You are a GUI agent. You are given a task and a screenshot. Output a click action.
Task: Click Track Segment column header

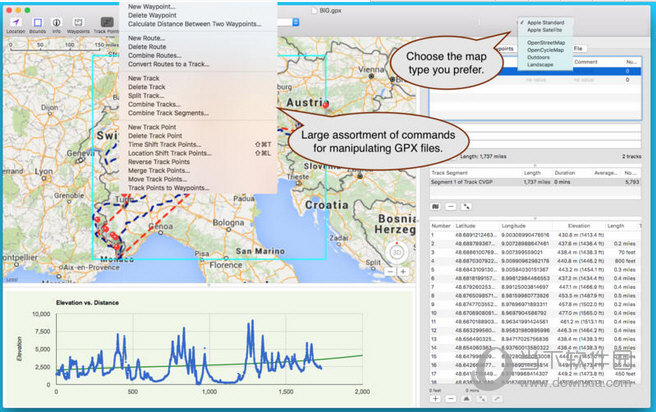pyautogui.click(x=450, y=173)
